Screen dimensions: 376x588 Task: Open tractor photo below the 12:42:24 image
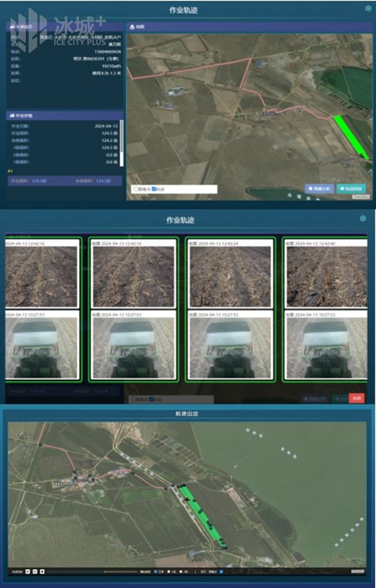[x=230, y=348]
